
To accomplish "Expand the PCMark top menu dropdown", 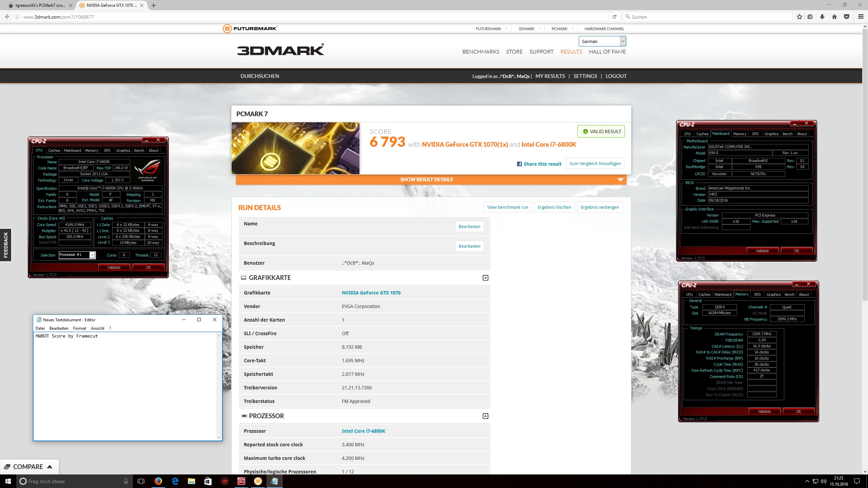I will point(573,29).
